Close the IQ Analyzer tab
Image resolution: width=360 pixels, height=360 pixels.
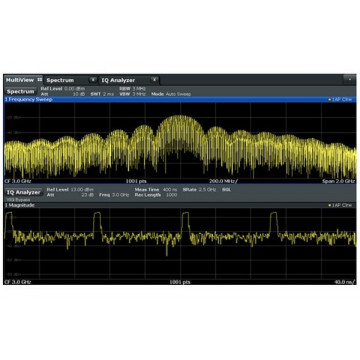click(154, 80)
